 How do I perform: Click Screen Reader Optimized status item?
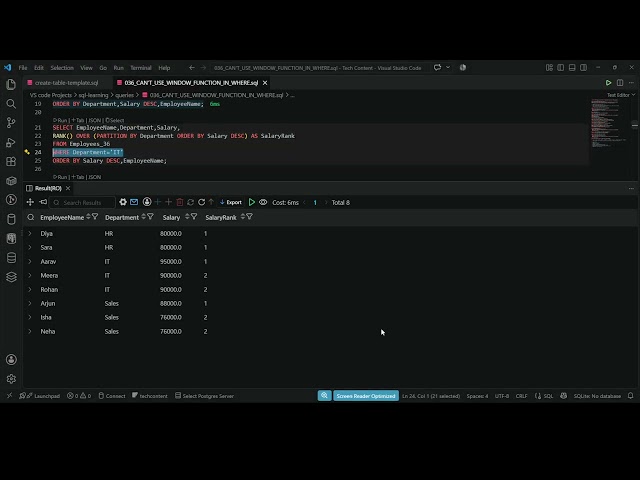(x=366, y=396)
